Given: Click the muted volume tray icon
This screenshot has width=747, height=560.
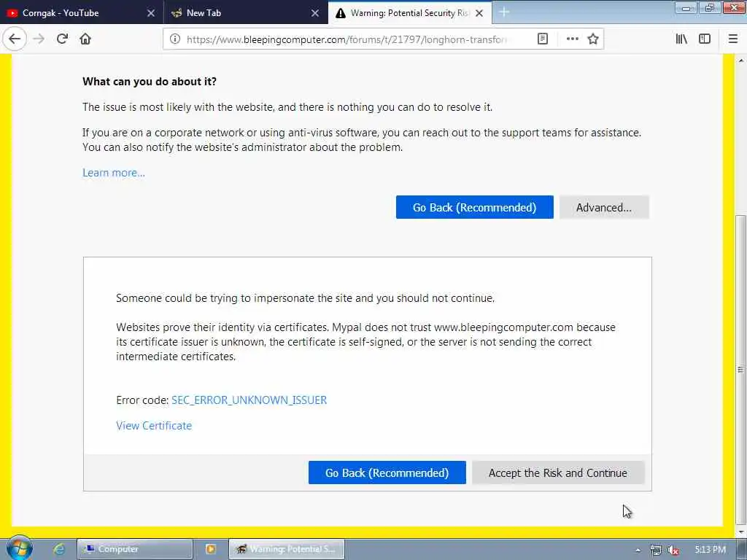Looking at the screenshot, I should coord(673,550).
